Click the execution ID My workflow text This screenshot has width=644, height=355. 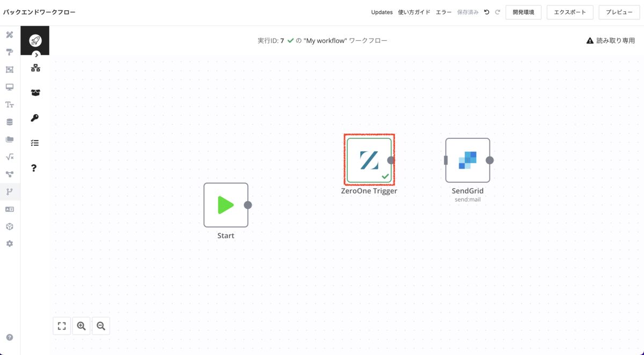[x=323, y=41]
